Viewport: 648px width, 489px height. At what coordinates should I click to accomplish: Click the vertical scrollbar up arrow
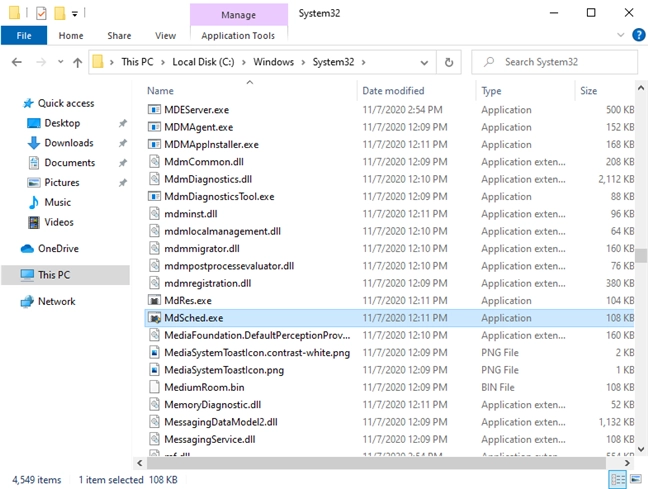pyautogui.click(x=641, y=88)
